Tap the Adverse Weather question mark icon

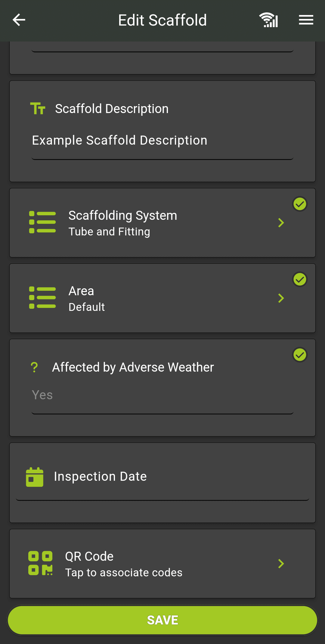click(34, 367)
